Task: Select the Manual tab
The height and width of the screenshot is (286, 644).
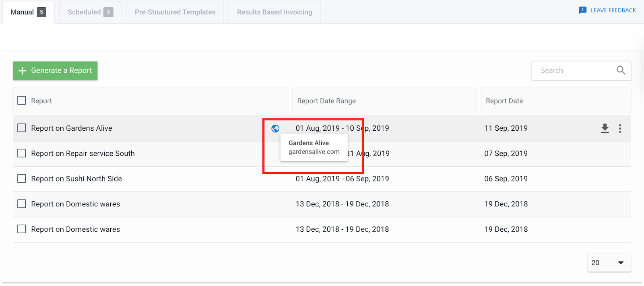Action: tap(28, 12)
